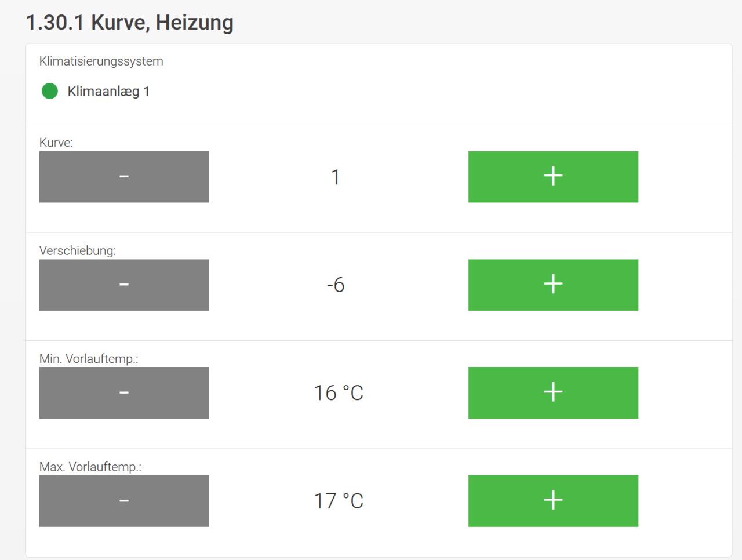The height and width of the screenshot is (560, 742).
Task: Click the 17 °C maximum temperature value
Action: click(x=339, y=501)
